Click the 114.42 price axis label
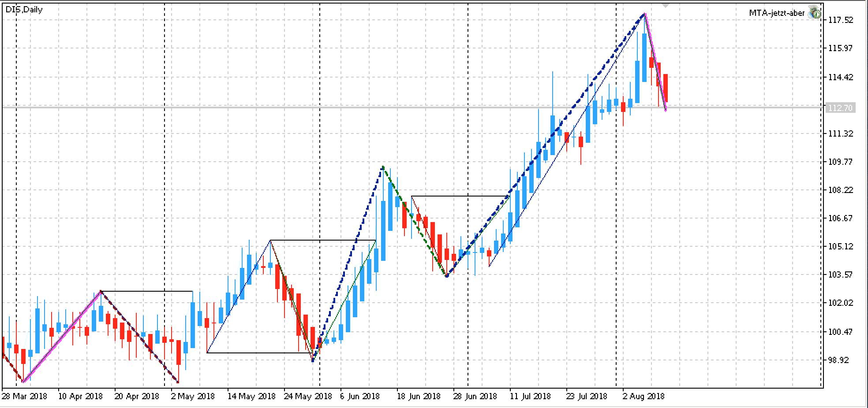 click(x=841, y=77)
